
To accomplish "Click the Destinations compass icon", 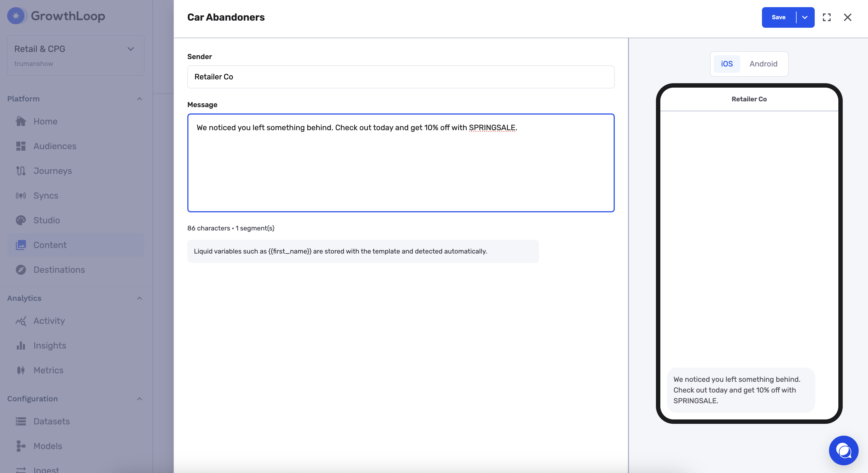I will [x=21, y=269].
